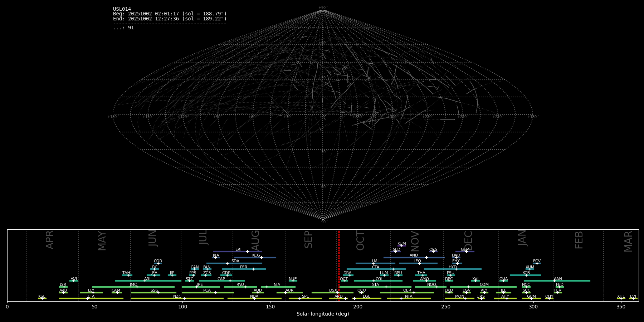Click the MAY month label
This screenshot has width=644, height=322.
click(x=102, y=241)
